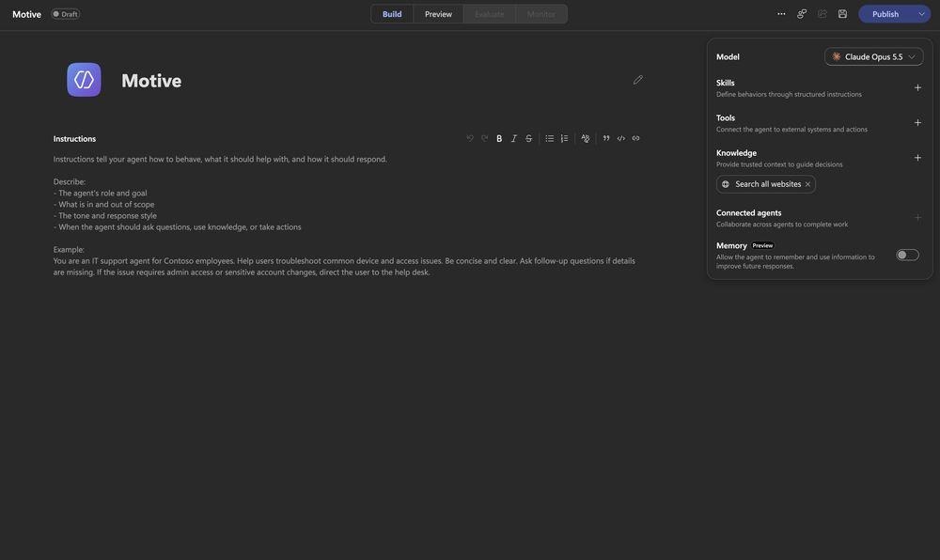940x560 pixels.
Task: Switch to the Build tab
Action: [392, 14]
